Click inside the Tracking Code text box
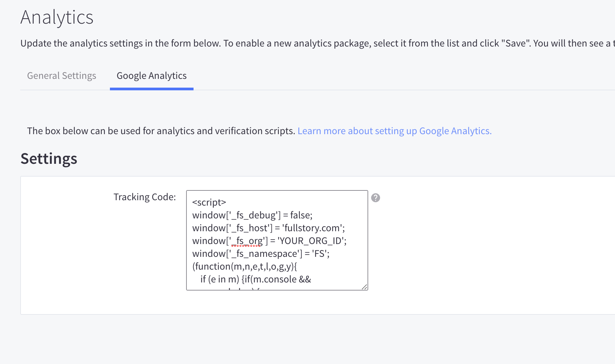The width and height of the screenshot is (615, 364). coord(276,240)
